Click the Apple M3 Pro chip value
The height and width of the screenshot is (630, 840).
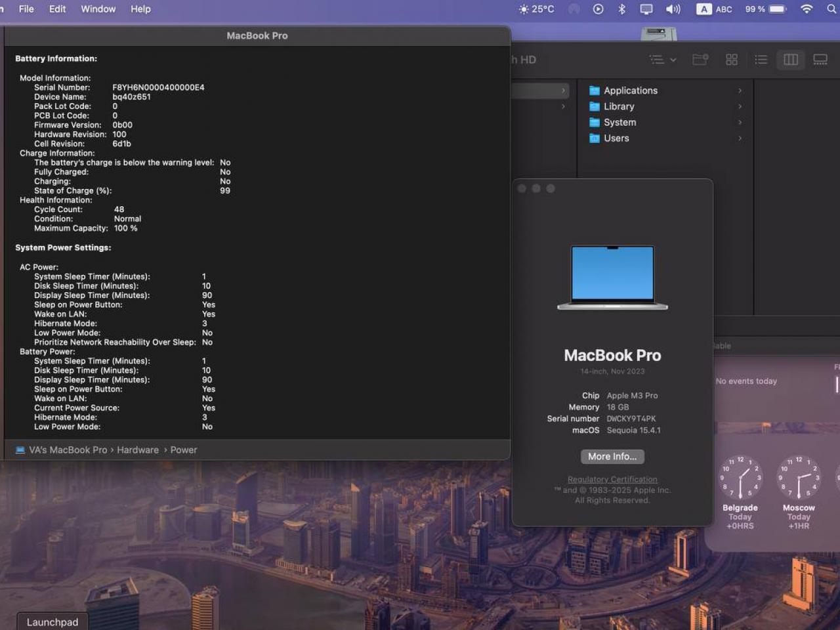click(x=632, y=396)
